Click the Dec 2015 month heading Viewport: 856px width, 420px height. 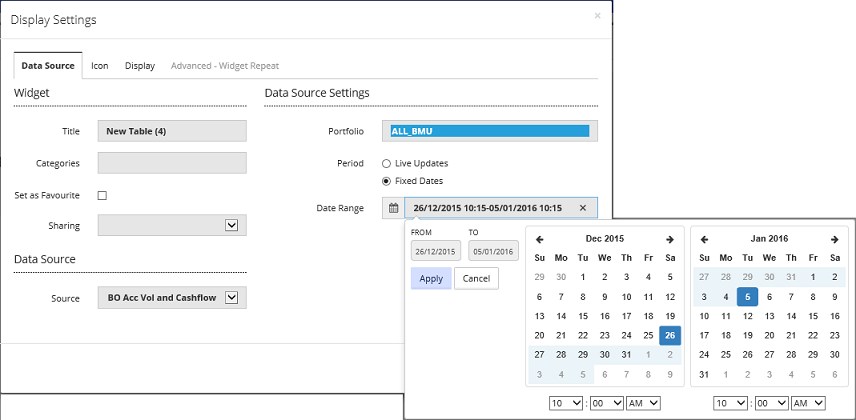coord(605,239)
